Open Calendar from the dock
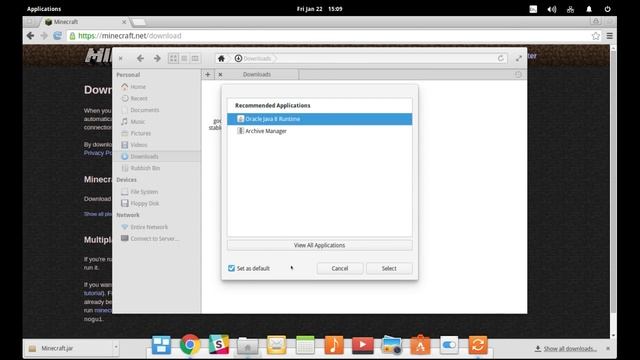Viewport: 640px width, 360px height. pos(305,345)
